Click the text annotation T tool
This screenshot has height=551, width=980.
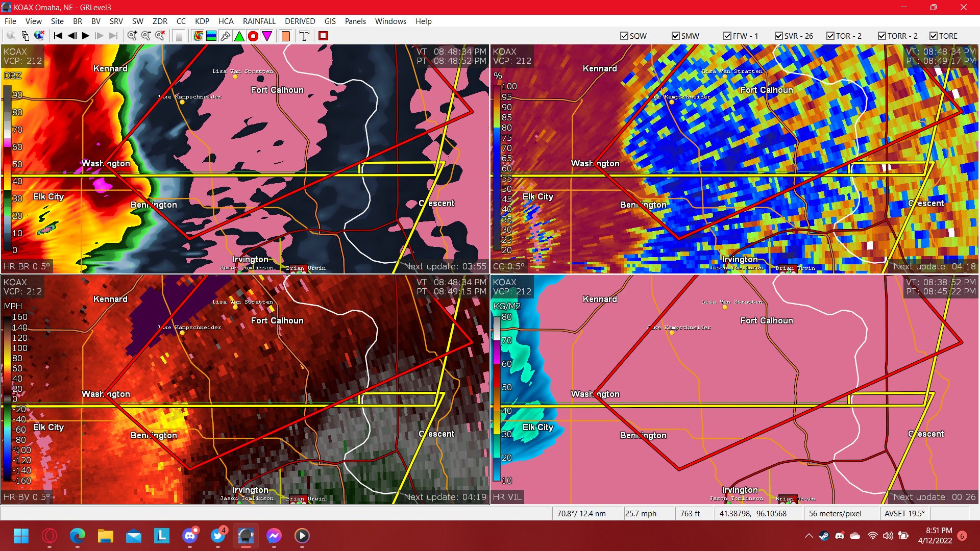[x=304, y=36]
